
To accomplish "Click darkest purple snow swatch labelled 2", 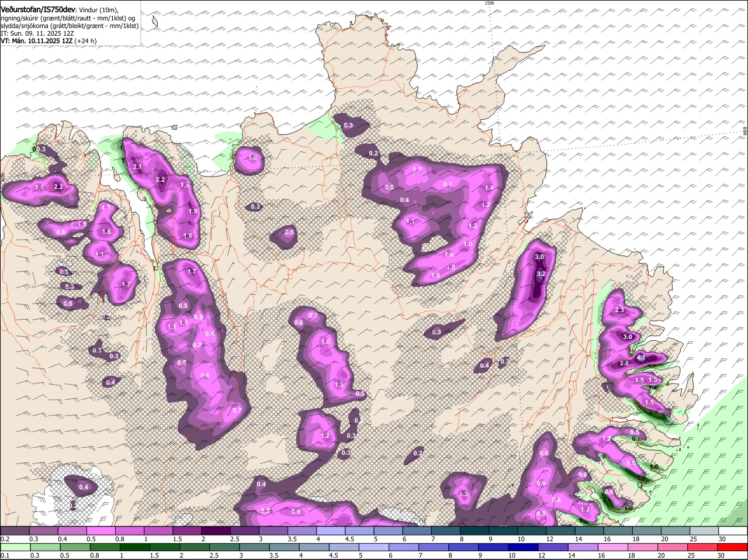I will tap(216, 530).
